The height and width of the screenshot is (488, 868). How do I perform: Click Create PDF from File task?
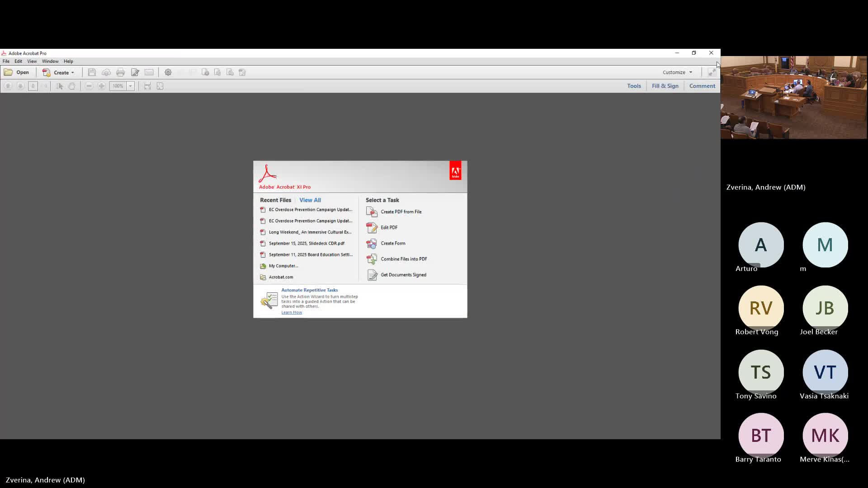(x=401, y=211)
